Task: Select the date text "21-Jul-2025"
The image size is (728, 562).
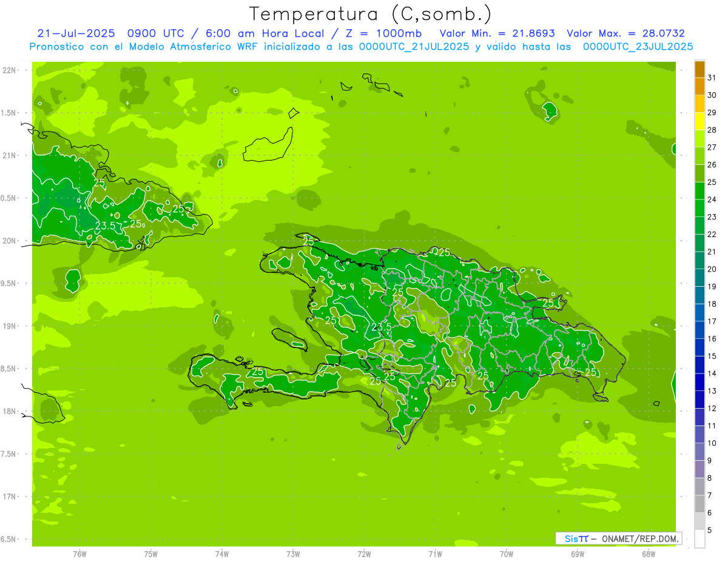Action: point(76,33)
